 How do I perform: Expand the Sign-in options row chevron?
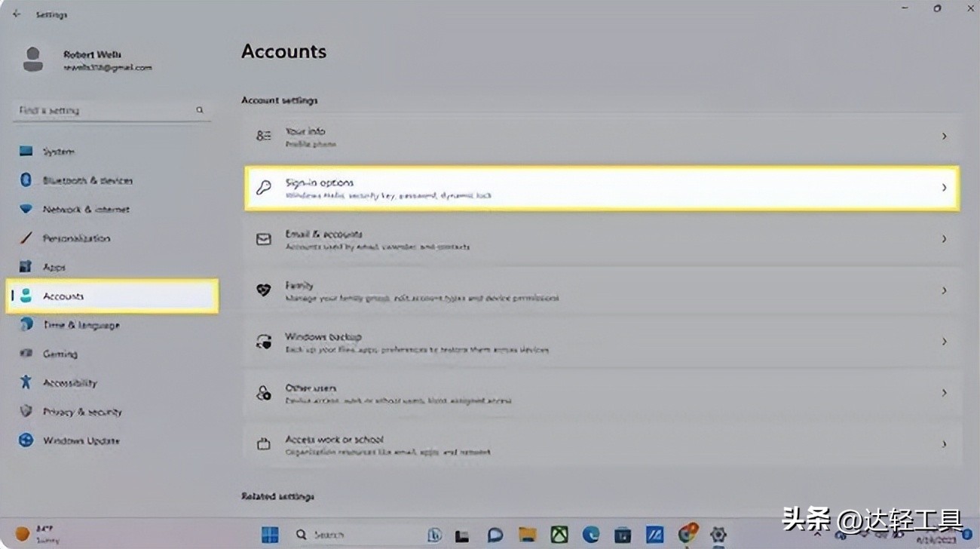(x=945, y=188)
